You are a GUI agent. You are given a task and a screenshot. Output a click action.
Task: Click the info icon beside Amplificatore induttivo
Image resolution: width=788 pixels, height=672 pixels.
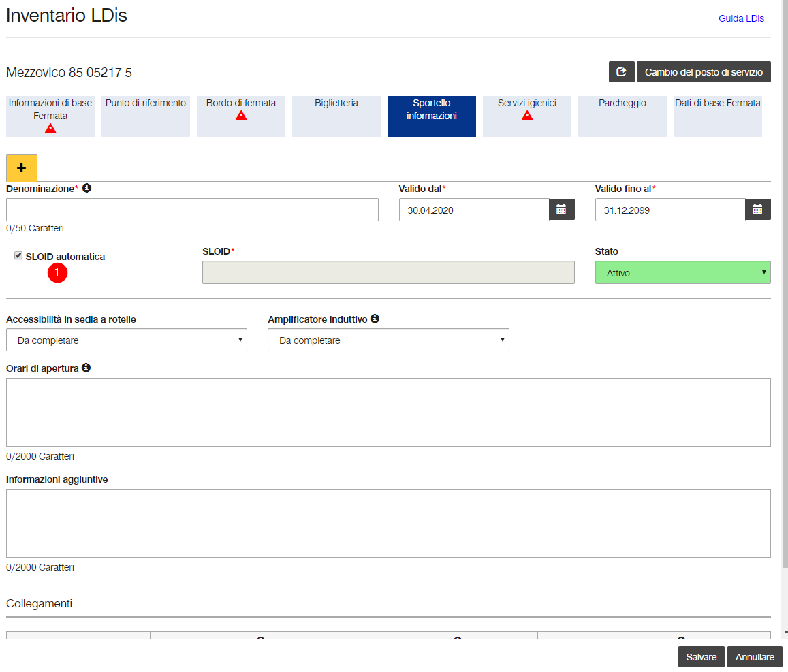point(375,319)
